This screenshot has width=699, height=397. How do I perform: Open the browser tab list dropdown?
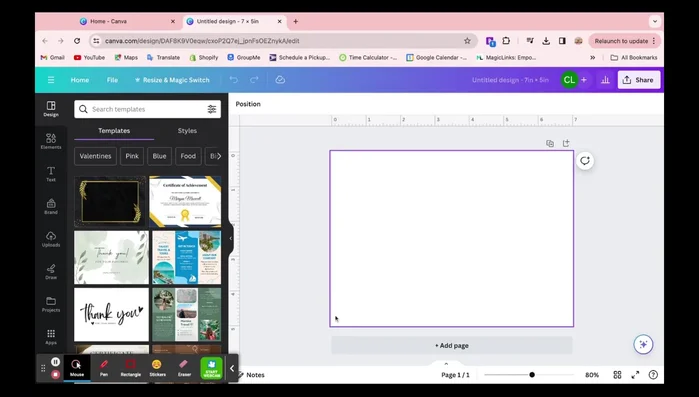654,21
